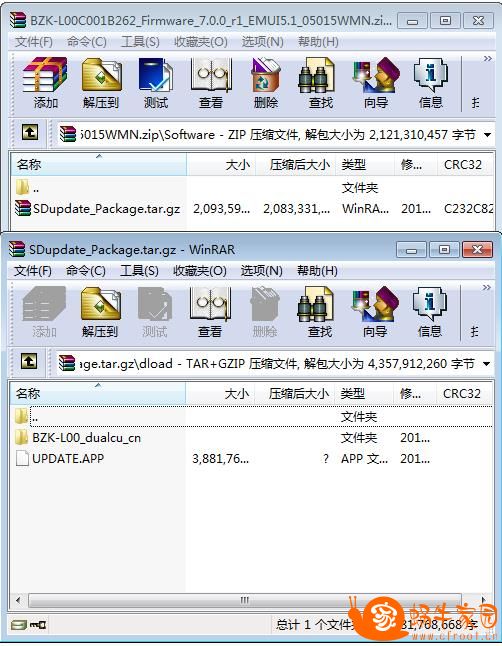Open Tools menu in SDupdate_Package window

(x=139, y=271)
